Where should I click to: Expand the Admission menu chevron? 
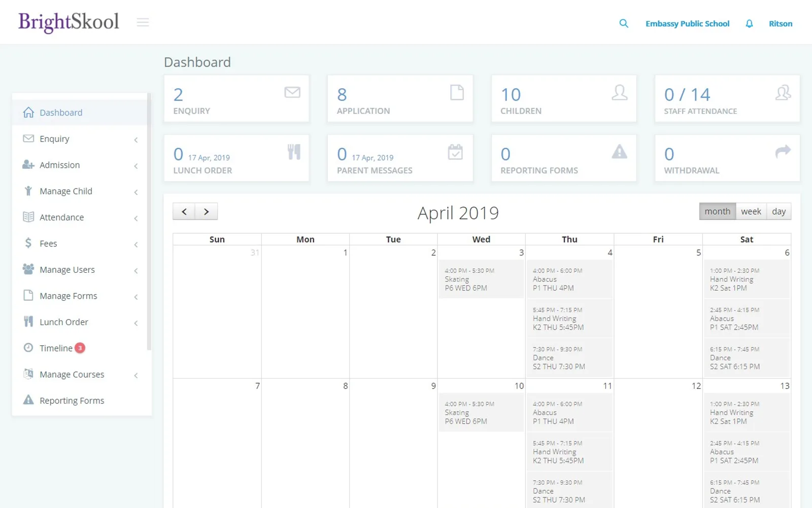point(136,166)
